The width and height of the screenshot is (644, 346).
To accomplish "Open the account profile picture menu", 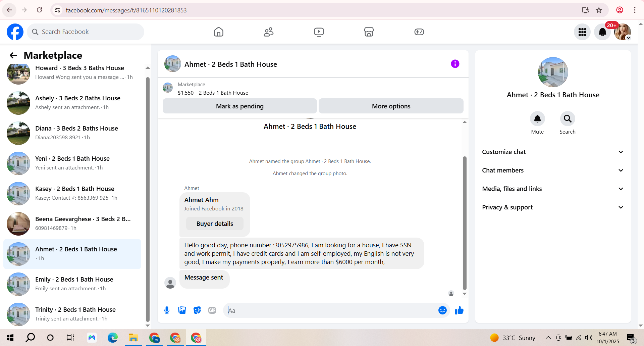I will [623, 32].
